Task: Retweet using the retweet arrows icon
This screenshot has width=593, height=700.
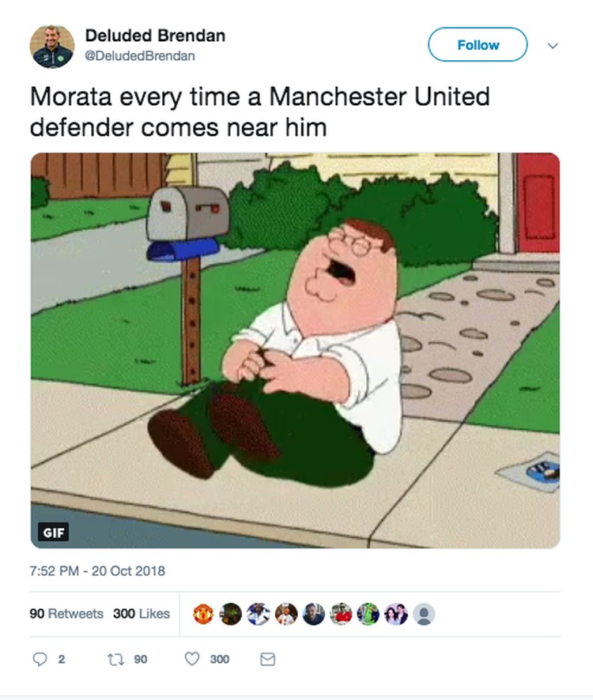Action: [x=116, y=660]
